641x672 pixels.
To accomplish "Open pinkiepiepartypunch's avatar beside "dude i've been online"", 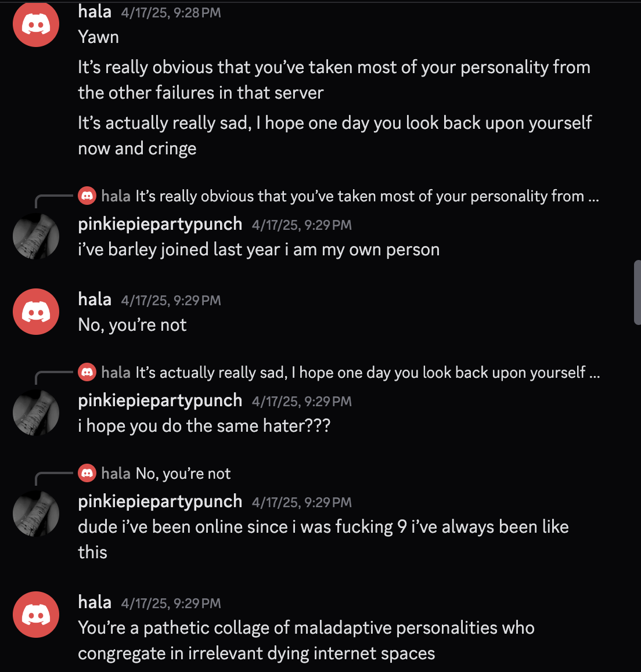I will tap(36, 514).
